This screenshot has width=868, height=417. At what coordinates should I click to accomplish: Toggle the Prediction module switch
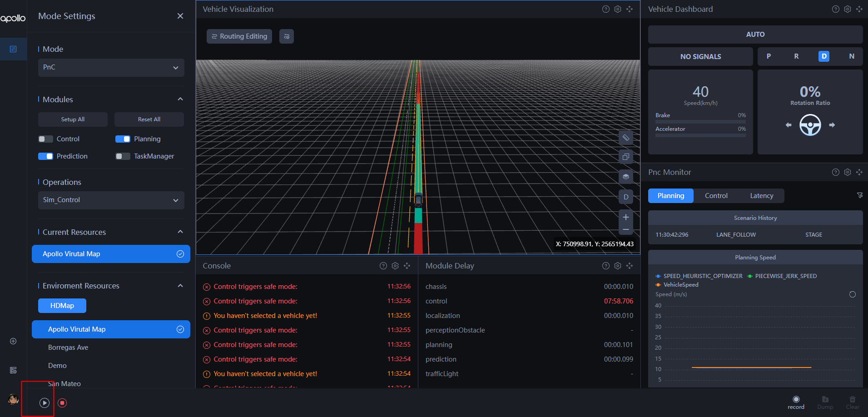click(x=45, y=156)
